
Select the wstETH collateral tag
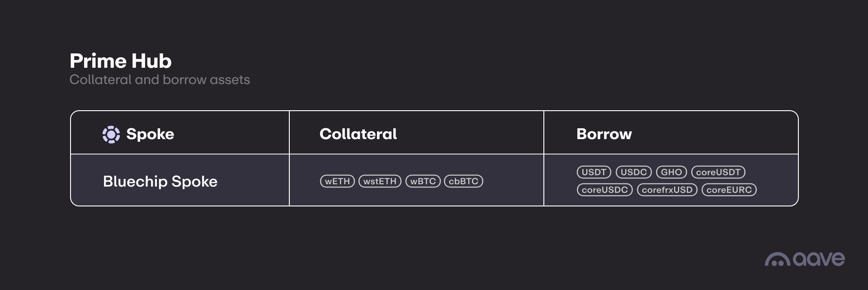click(380, 181)
